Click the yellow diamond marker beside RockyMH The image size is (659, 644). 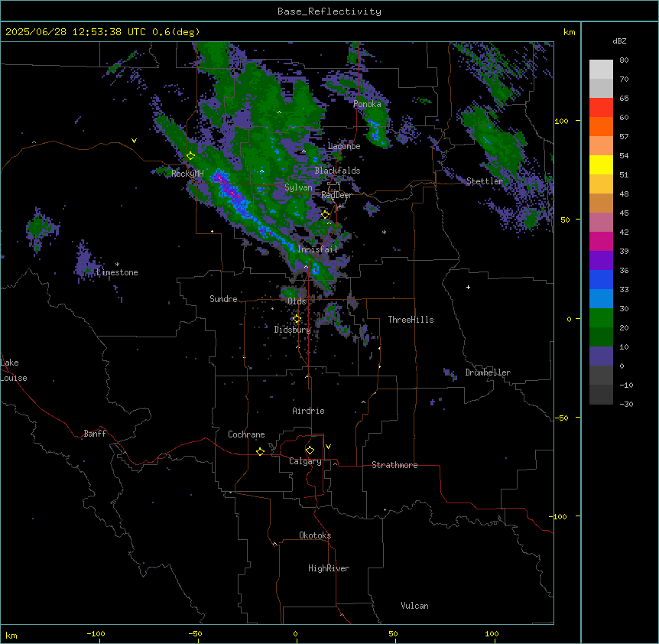pos(191,156)
